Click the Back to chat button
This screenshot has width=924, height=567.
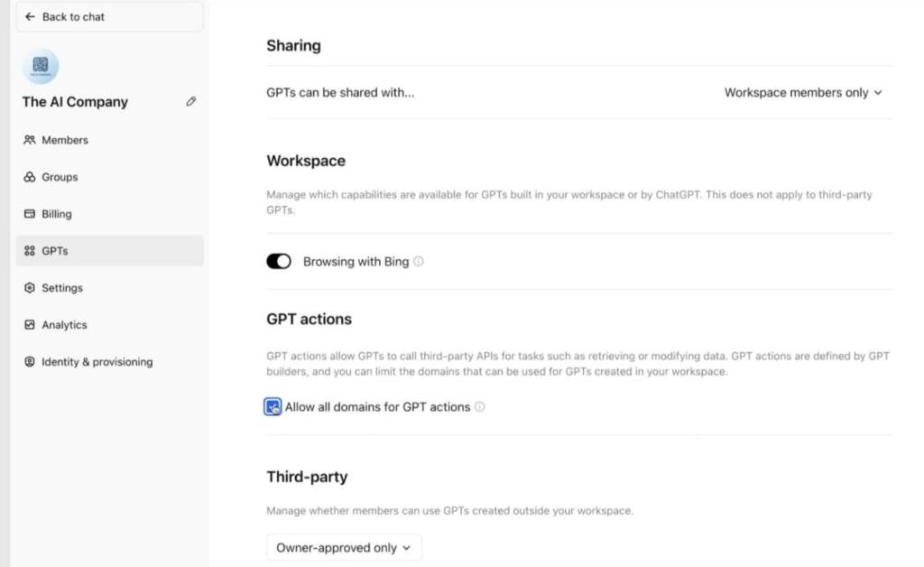[109, 16]
